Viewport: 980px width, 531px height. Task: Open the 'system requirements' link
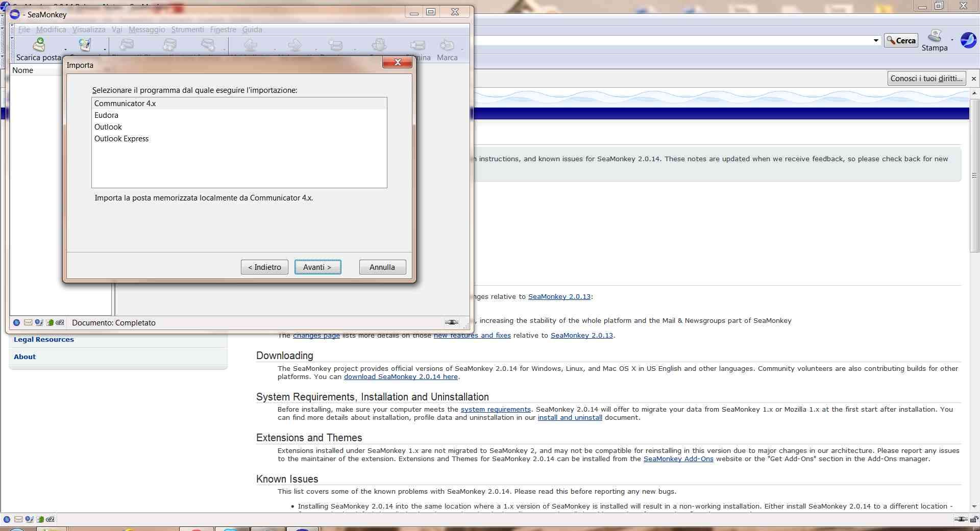496,410
